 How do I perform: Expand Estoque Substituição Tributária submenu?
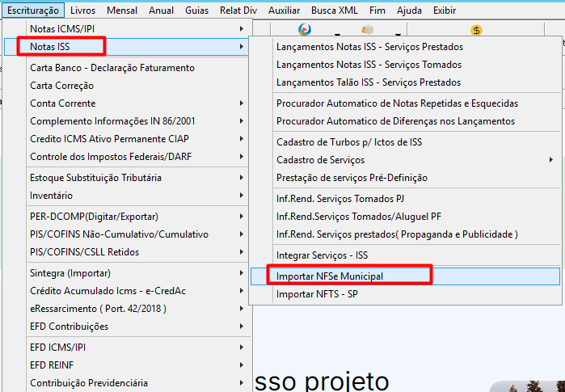point(126,178)
